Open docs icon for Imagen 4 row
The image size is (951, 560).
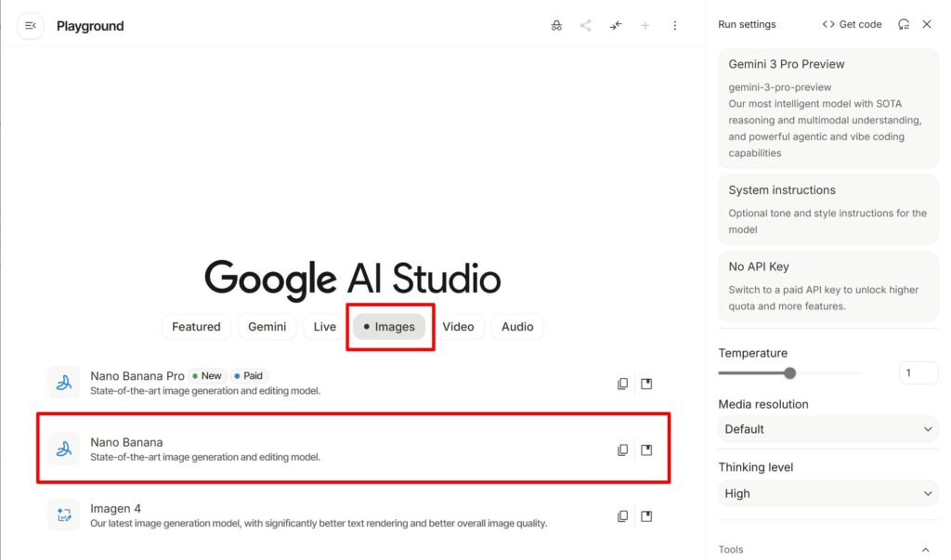tap(646, 516)
